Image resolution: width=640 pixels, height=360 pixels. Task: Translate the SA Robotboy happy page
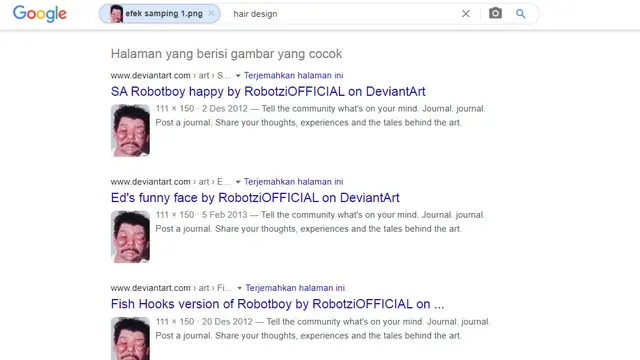click(293, 76)
